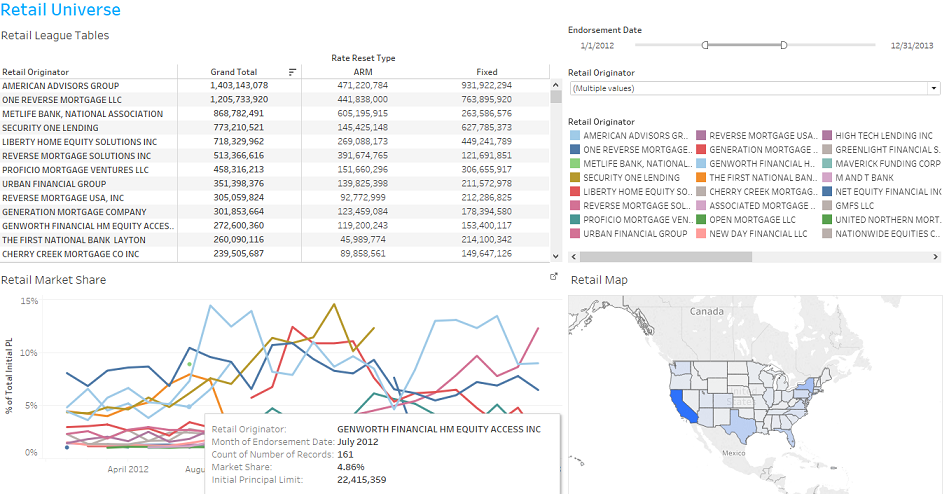This screenshot has width=949, height=494.
Task: Click April 2012 axis label on chart
Action: [x=128, y=469]
